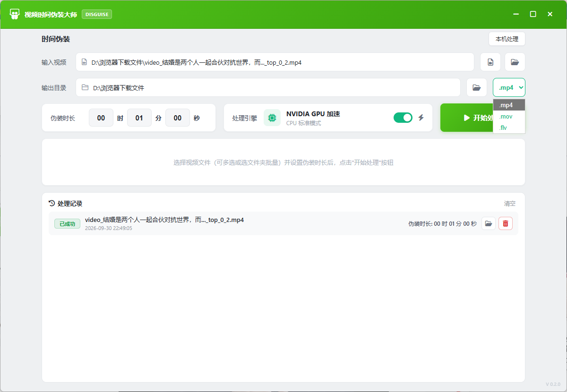The image size is (567, 392).
Task: Click the hours field showing 00
Action: pos(101,118)
